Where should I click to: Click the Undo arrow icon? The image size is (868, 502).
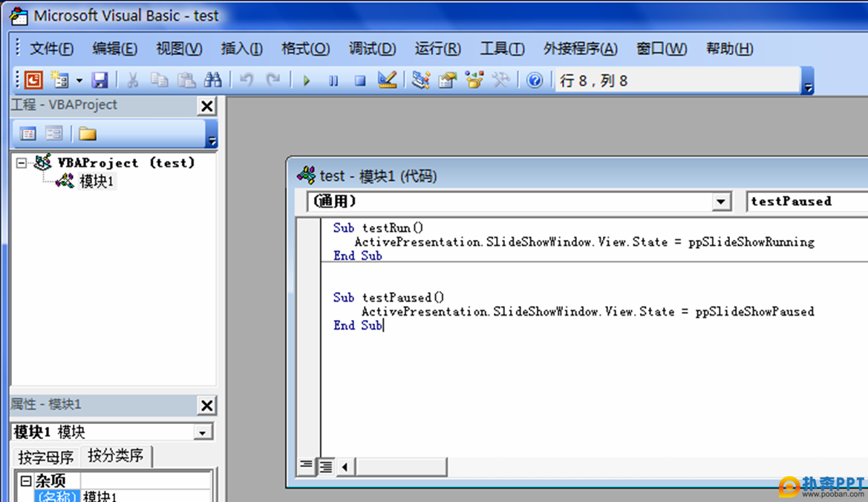click(x=247, y=80)
